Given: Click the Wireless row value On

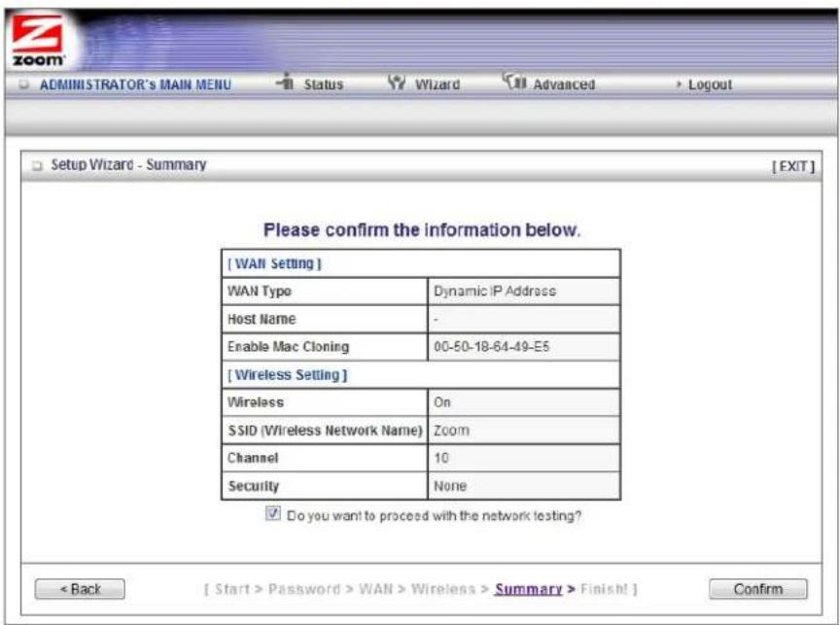Looking at the screenshot, I should [x=442, y=402].
